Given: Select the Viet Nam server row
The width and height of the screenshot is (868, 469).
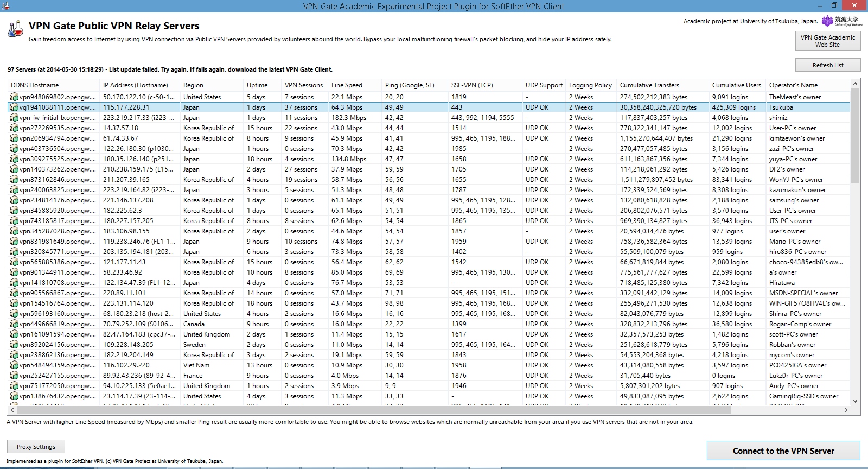Looking at the screenshot, I should [x=429, y=365].
